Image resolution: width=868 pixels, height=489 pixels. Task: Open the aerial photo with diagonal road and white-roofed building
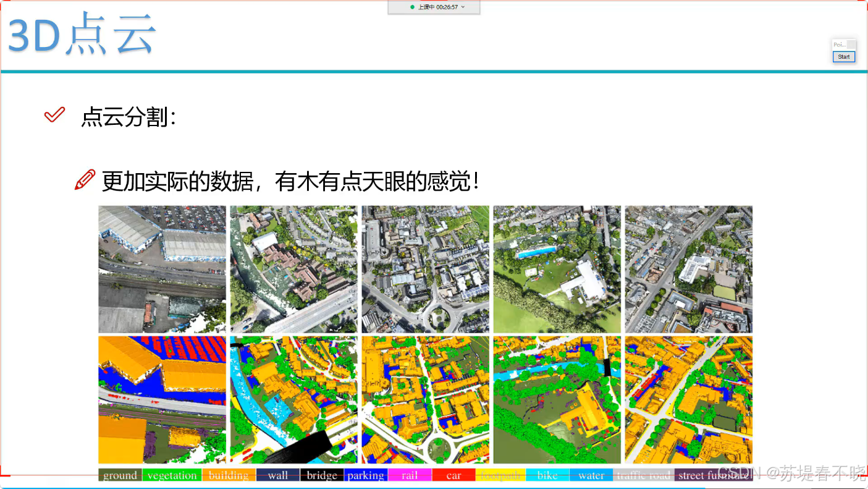pos(689,270)
